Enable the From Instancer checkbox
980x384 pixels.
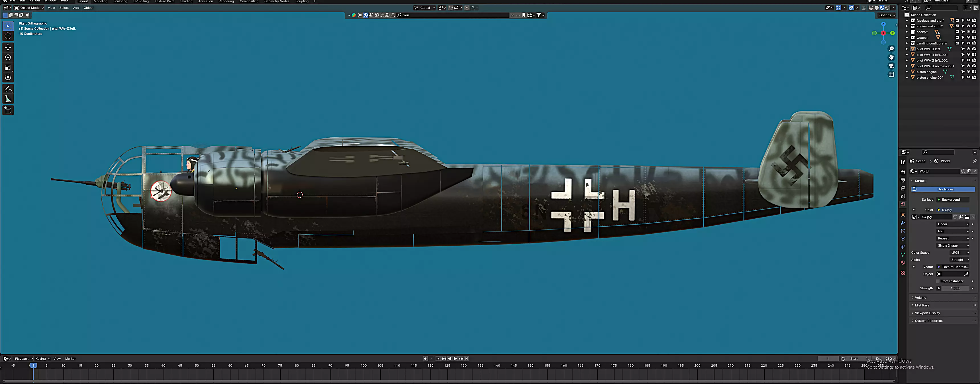pyautogui.click(x=938, y=281)
